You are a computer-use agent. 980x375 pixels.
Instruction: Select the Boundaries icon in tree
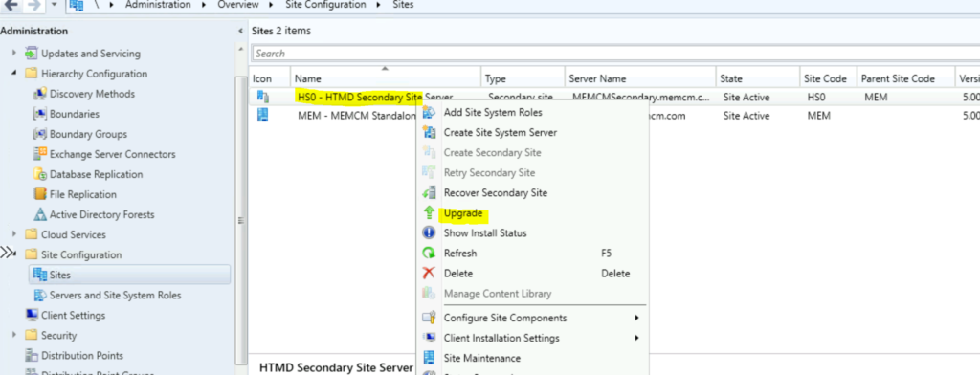(x=40, y=114)
